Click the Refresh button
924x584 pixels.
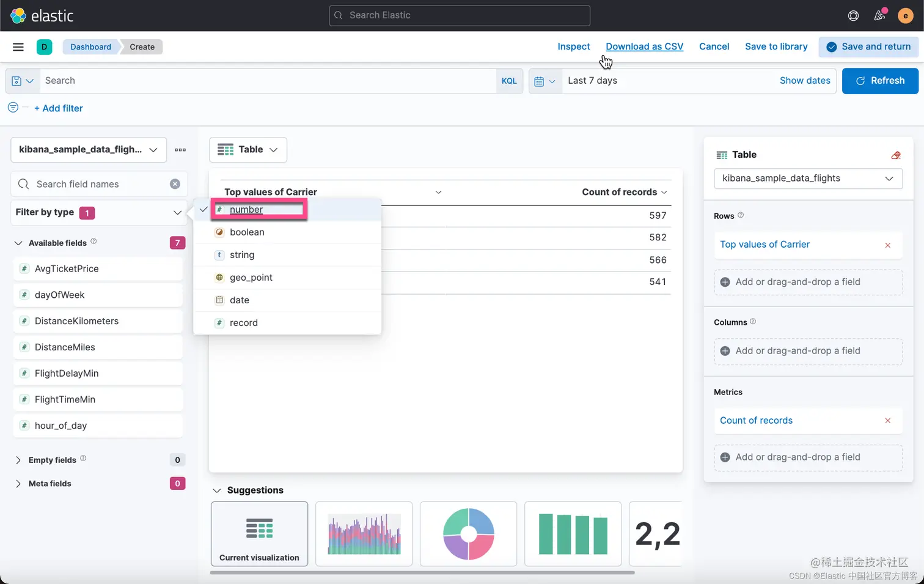[880, 81]
